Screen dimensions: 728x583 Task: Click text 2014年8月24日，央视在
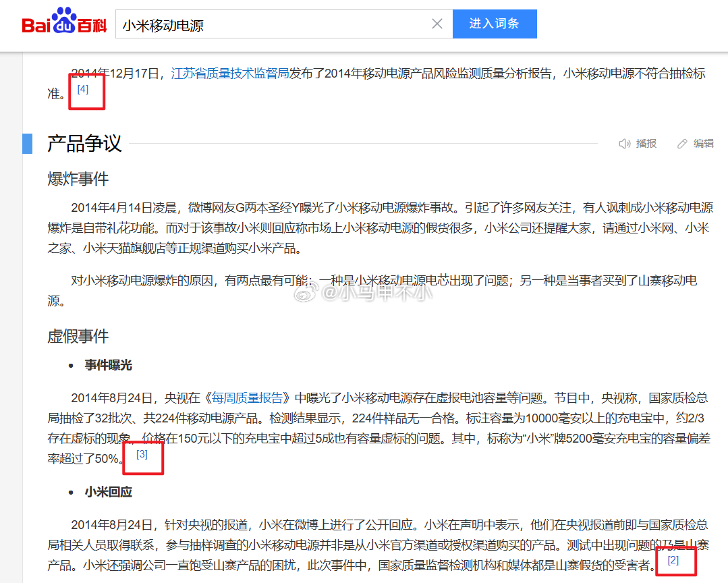[x=136, y=398]
